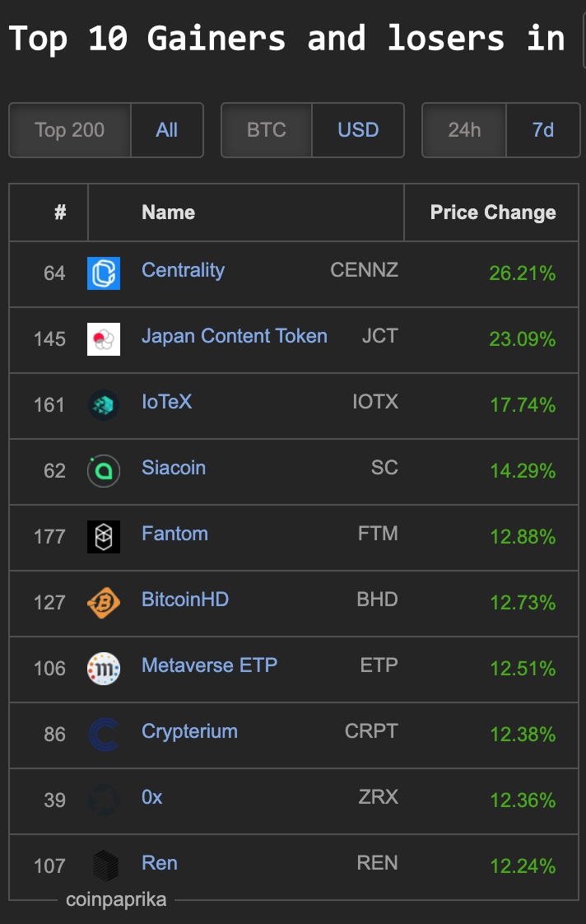The height and width of the screenshot is (924, 586).
Task: Click the Fantom coin logo
Action: tap(104, 537)
